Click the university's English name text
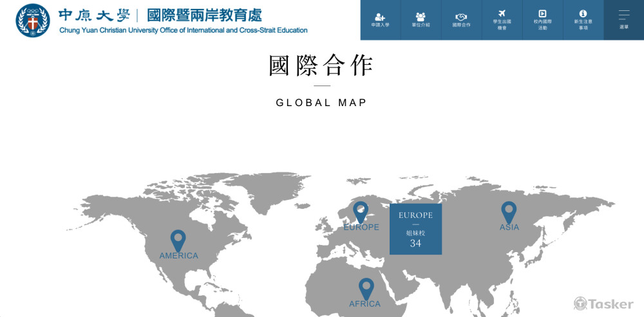The image size is (644, 317). coord(183,30)
